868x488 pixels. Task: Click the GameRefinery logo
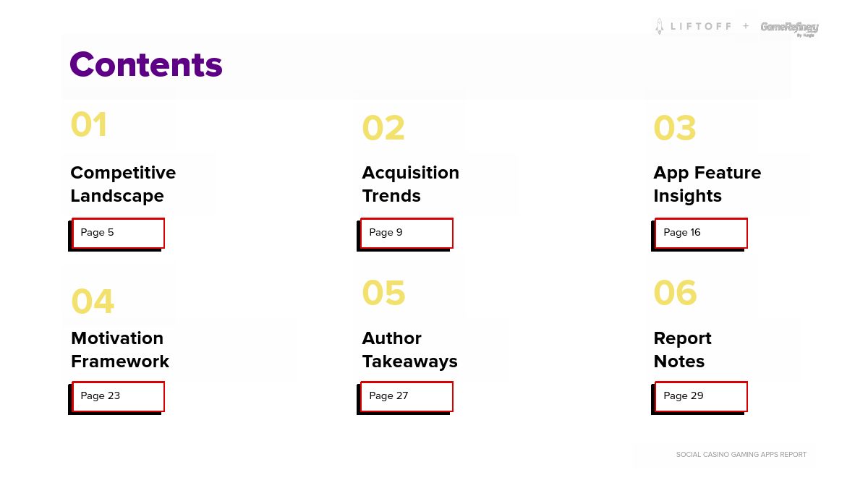click(789, 28)
